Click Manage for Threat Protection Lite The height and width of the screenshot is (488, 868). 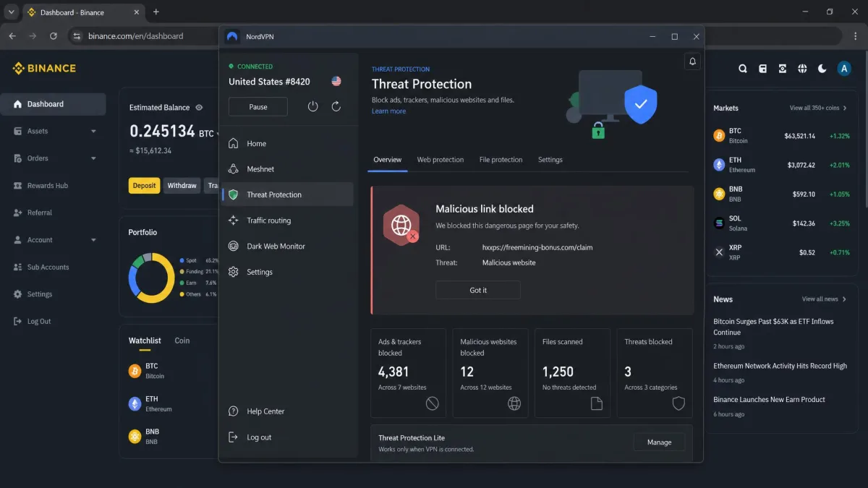(659, 442)
